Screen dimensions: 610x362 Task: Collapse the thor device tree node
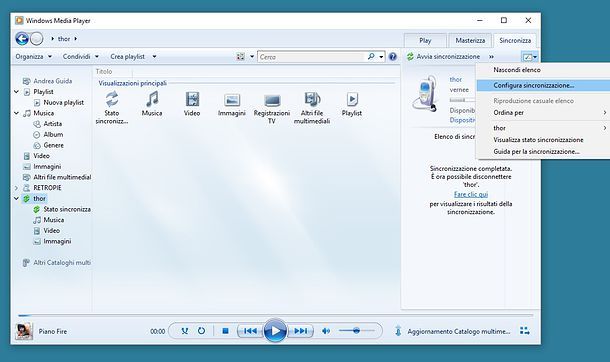click(x=16, y=199)
